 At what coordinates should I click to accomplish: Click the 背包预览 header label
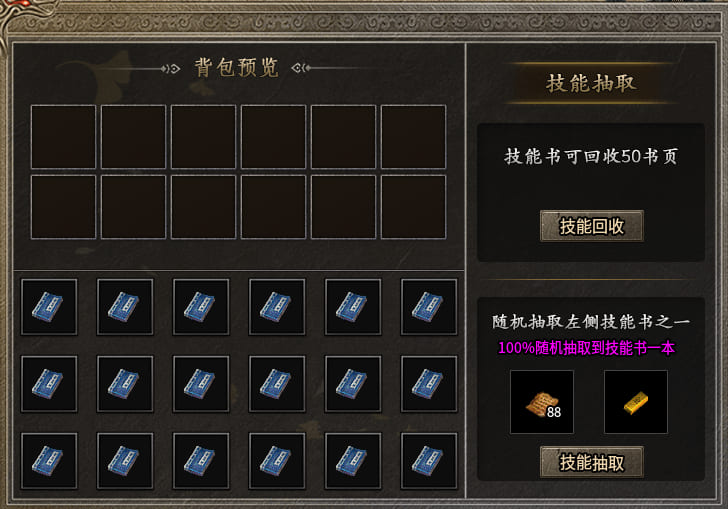point(236,68)
